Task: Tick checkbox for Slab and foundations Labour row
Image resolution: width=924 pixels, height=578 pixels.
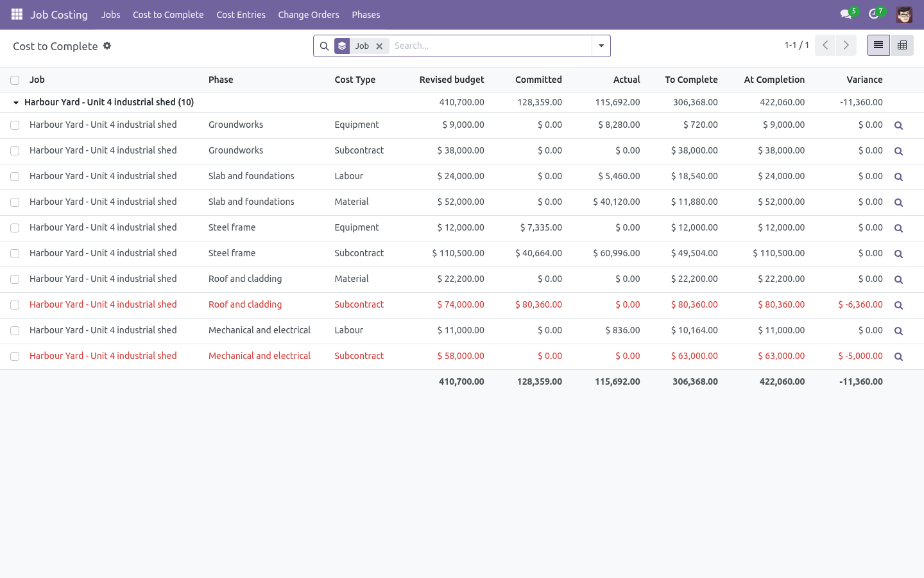Action: click(x=15, y=177)
